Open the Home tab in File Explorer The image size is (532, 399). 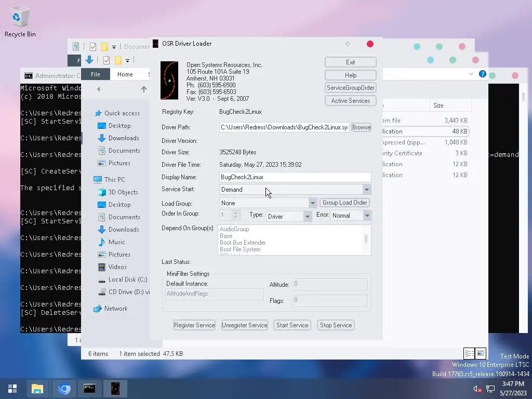pyautogui.click(x=125, y=74)
